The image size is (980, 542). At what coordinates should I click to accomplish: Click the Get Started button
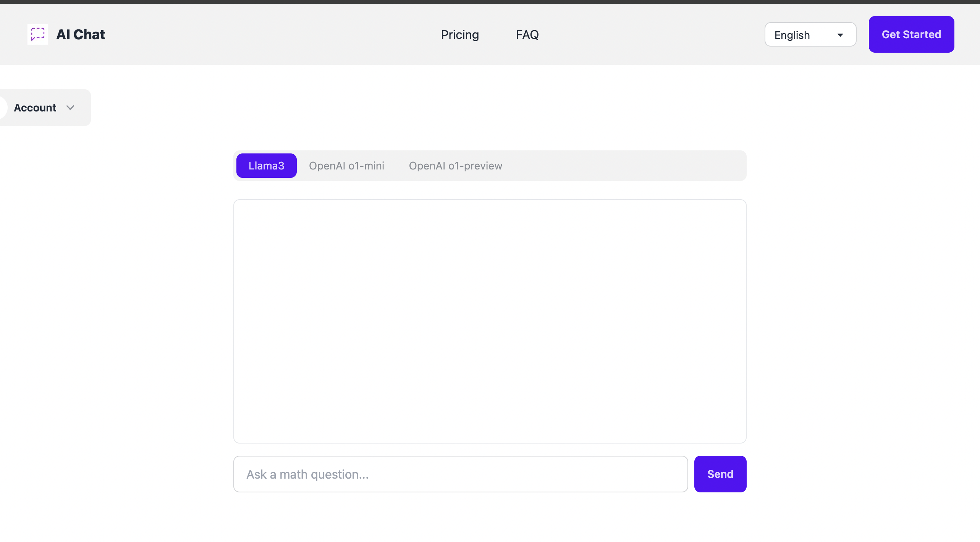[x=911, y=34]
